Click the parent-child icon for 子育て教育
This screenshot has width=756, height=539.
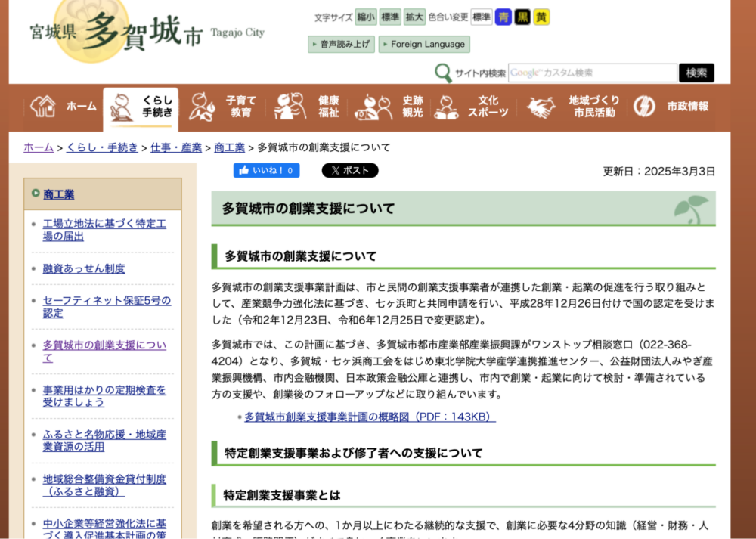(x=202, y=106)
